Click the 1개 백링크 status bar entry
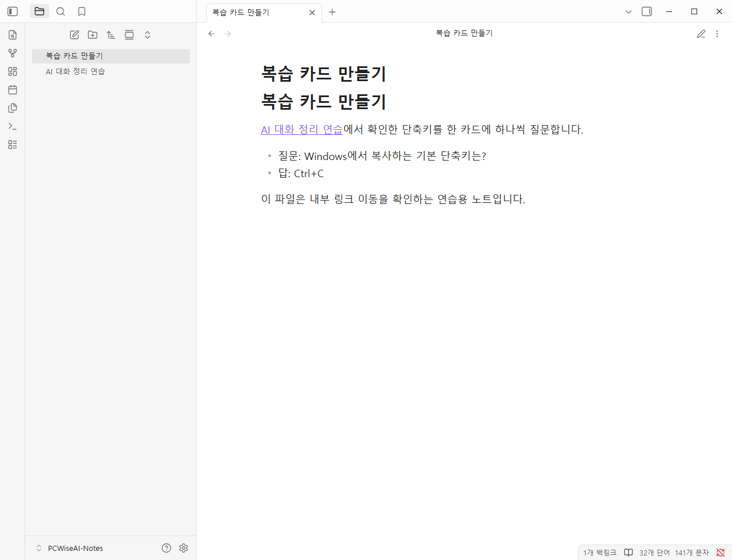This screenshot has height=560, width=732. click(600, 553)
